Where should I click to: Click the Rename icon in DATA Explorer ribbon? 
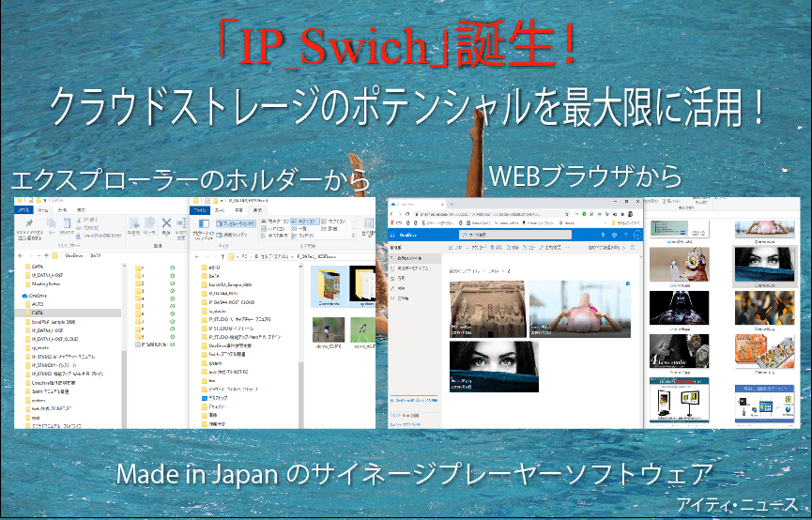tap(181, 222)
